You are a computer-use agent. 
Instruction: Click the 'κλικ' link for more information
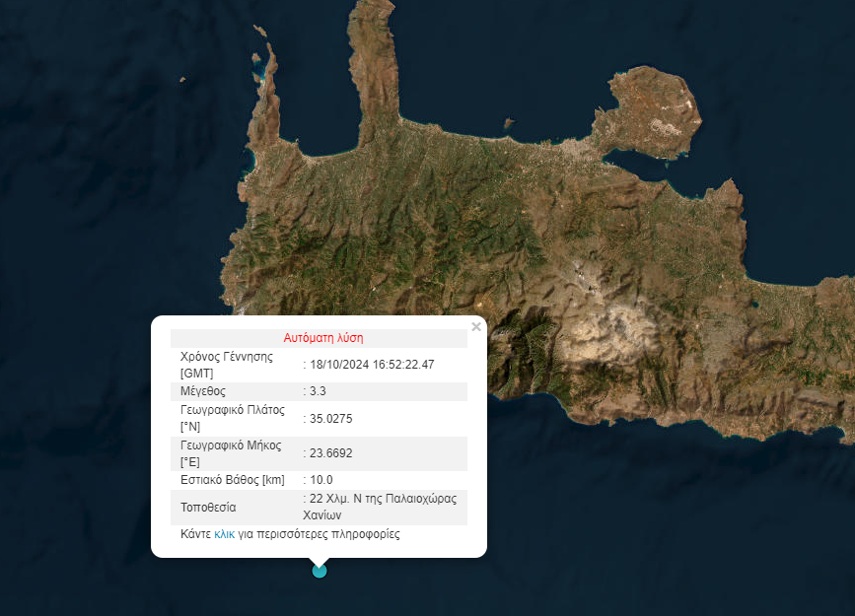(x=224, y=534)
